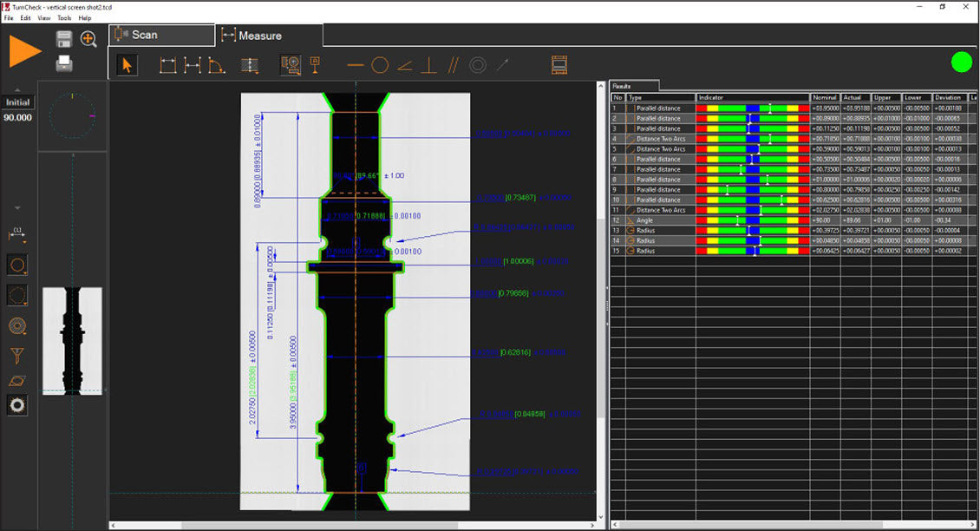
Task: Select the circle geometry tool
Action: (380, 65)
